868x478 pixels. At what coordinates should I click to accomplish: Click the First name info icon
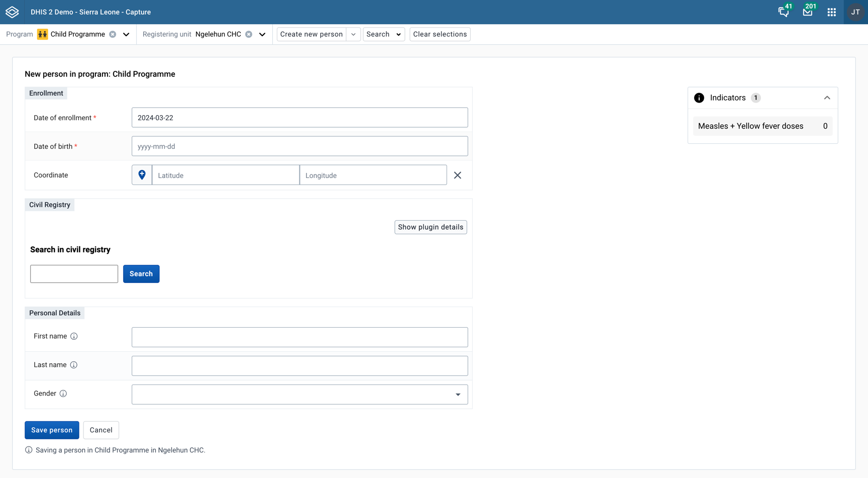pos(74,336)
